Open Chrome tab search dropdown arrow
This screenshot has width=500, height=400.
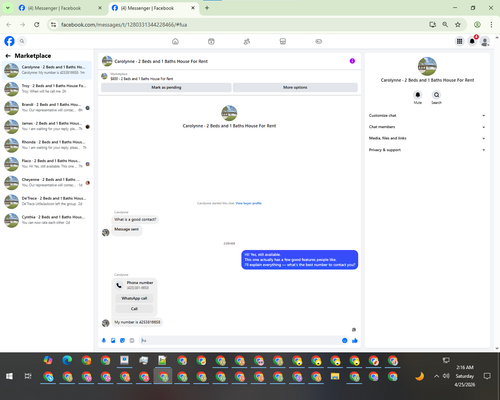pos(7,8)
